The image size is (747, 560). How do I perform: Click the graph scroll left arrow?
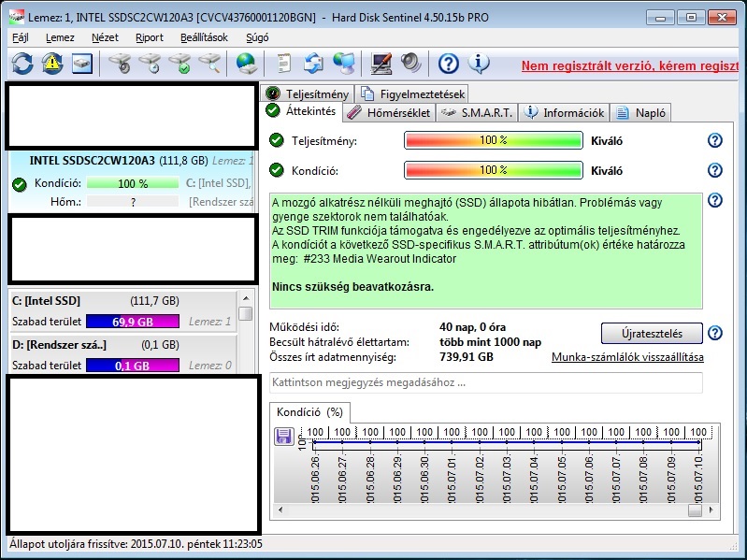(x=280, y=510)
